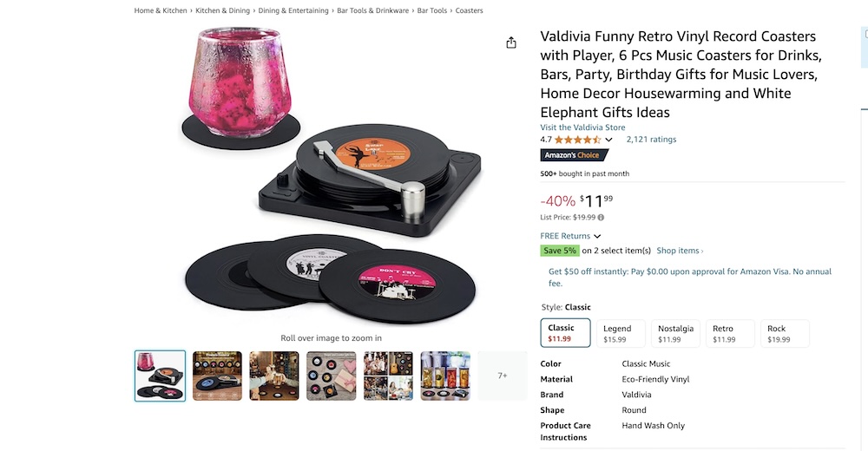Click the share icon above product image
The height and width of the screenshot is (451, 868).
click(x=511, y=43)
